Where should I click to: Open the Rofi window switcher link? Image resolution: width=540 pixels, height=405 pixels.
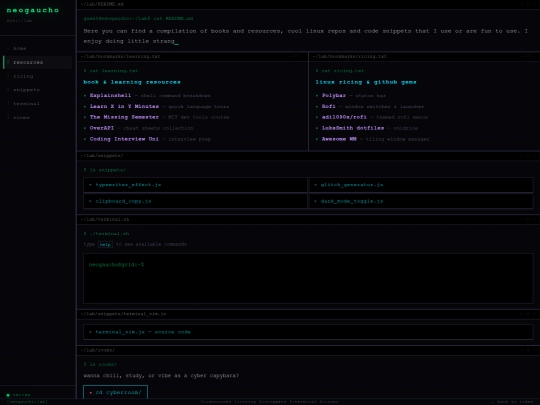click(329, 106)
